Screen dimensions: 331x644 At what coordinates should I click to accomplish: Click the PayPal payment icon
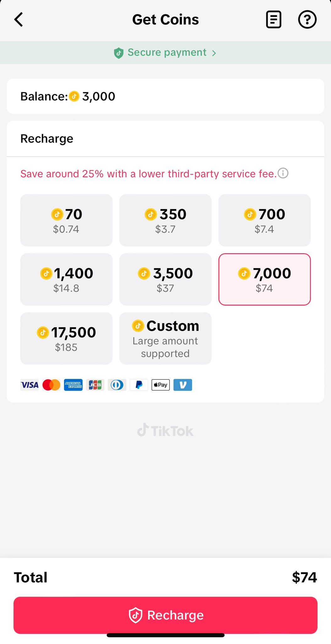click(x=139, y=385)
